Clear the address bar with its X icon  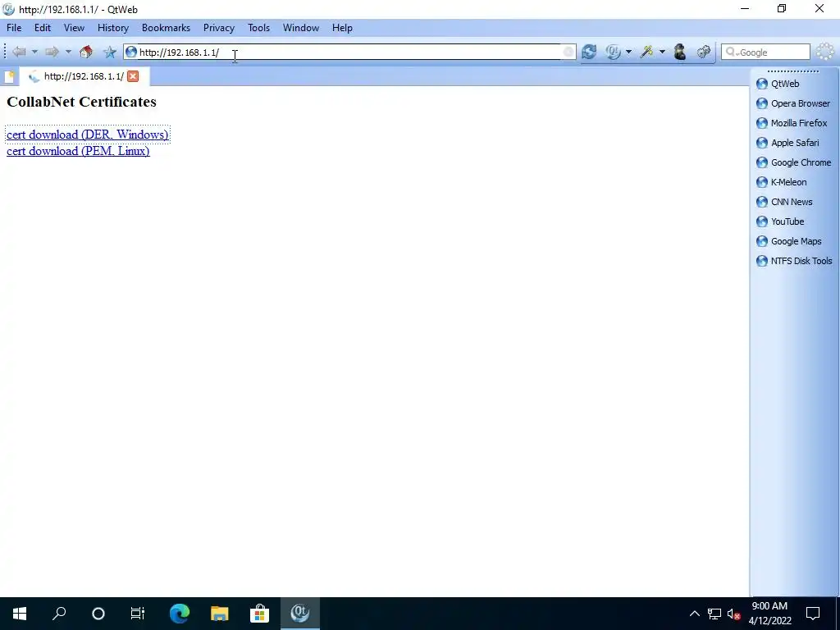pos(568,52)
